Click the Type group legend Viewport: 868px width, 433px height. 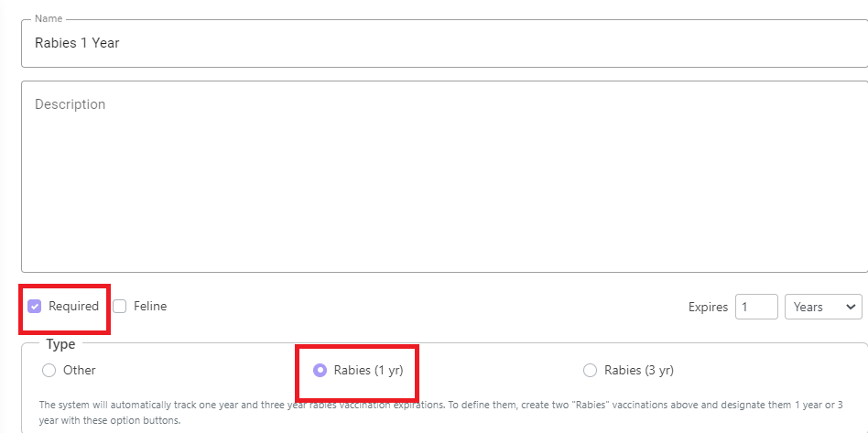click(x=60, y=344)
